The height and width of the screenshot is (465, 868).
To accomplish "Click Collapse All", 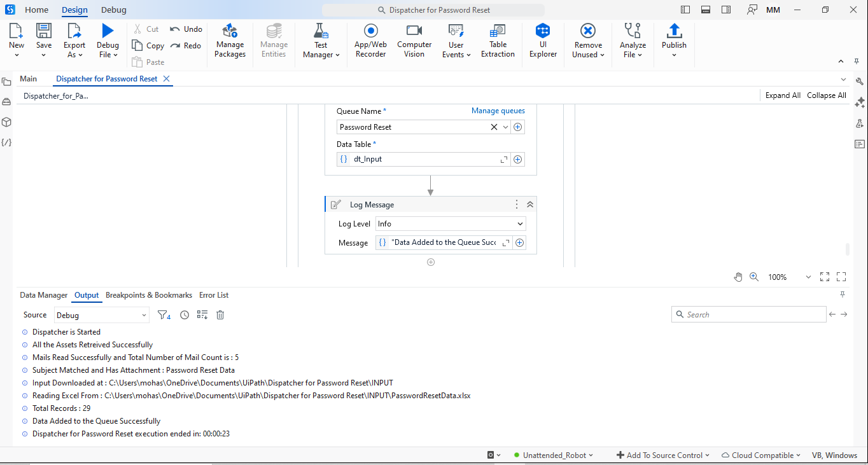I will click(x=827, y=95).
